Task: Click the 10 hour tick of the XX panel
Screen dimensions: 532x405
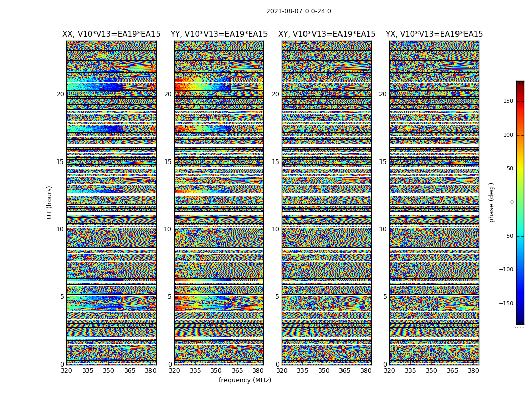Action: pyautogui.click(x=60, y=229)
